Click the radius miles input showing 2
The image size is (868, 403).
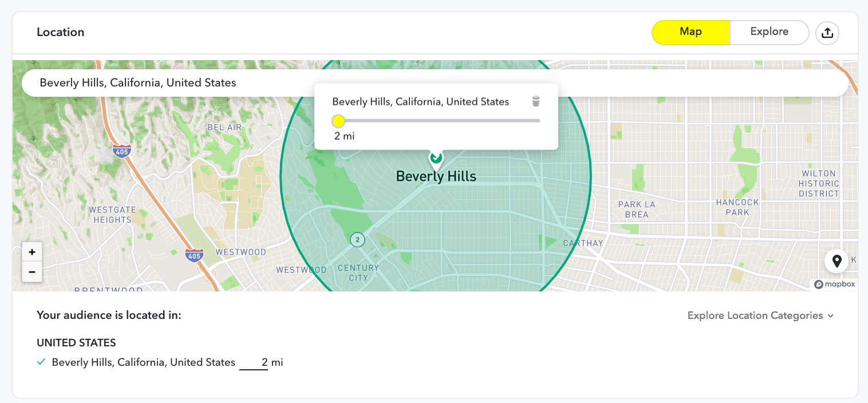[x=254, y=362]
